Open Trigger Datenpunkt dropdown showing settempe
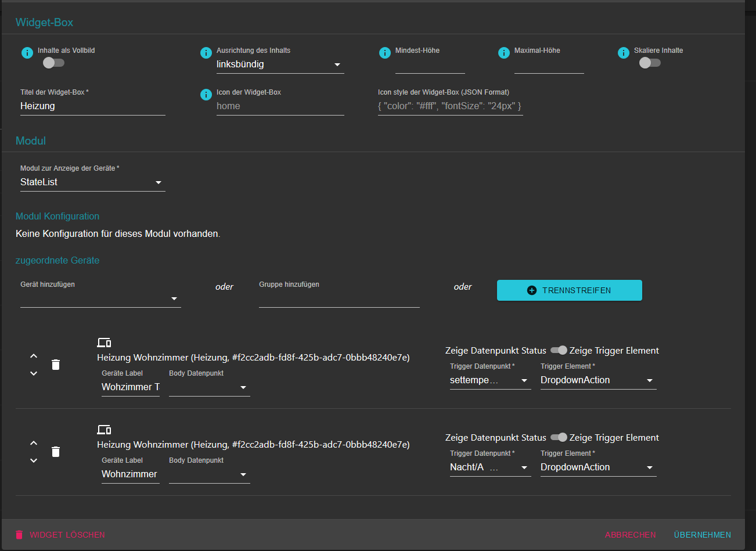The height and width of the screenshot is (551, 756). click(491, 380)
